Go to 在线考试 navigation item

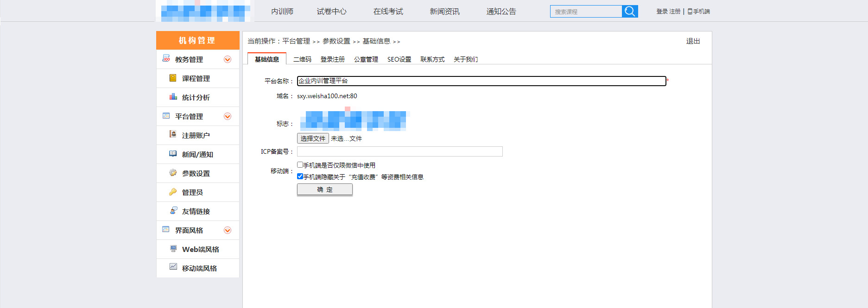388,12
